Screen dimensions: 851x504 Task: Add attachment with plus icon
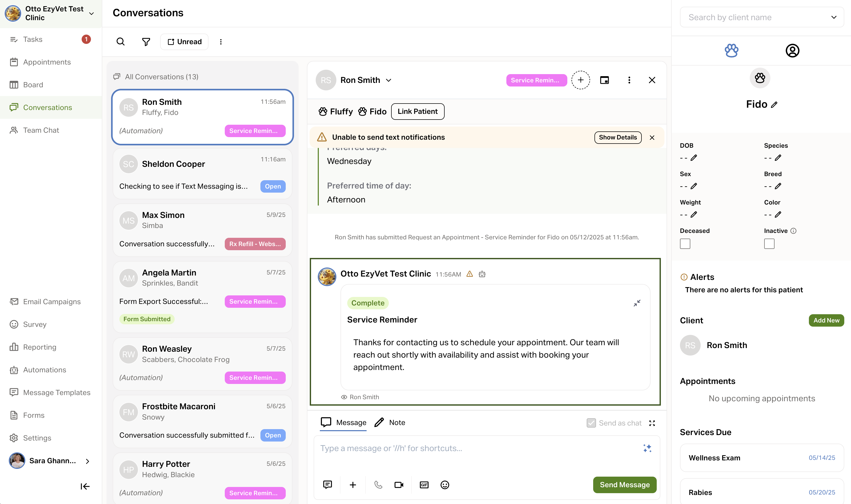click(353, 485)
